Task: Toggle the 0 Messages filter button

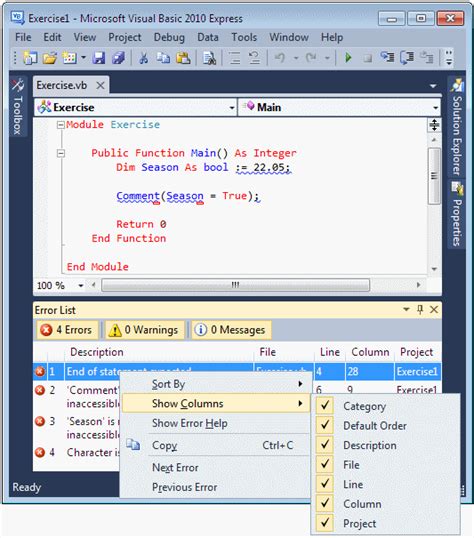Action: pos(231,330)
